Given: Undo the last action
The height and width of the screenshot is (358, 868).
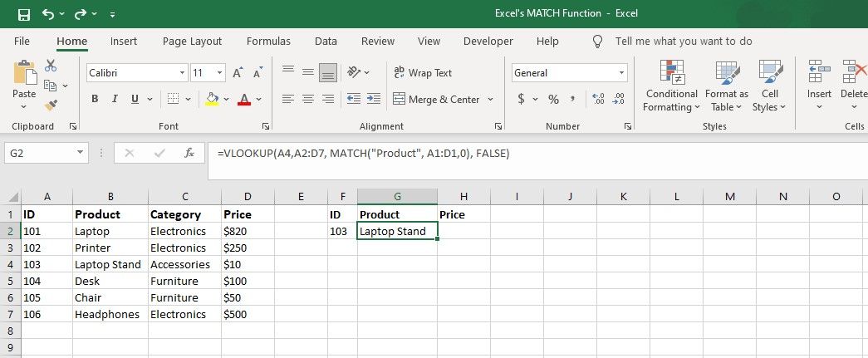Looking at the screenshot, I should pyautogui.click(x=49, y=14).
